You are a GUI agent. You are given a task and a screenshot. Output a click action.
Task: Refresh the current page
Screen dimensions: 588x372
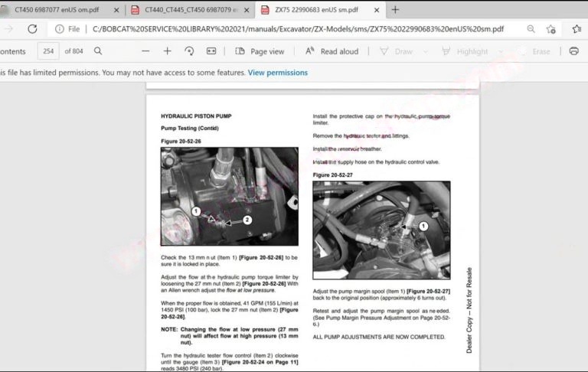[x=32, y=29]
